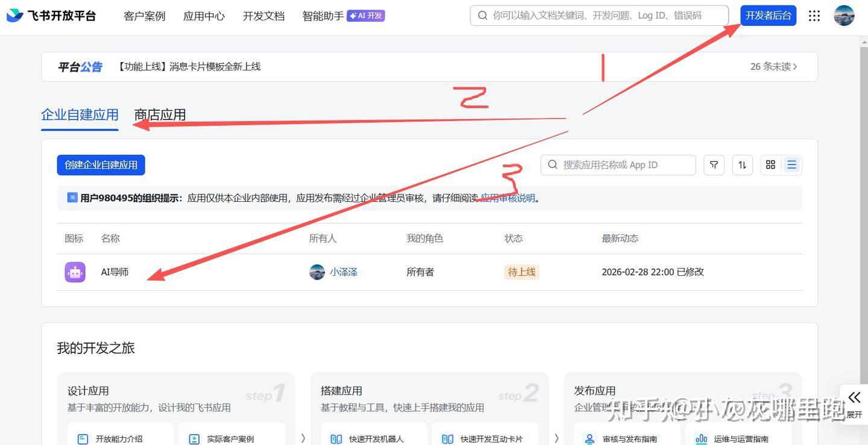Open 智能助手 in the top navigation
The image size is (868, 445).
coord(323,16)
